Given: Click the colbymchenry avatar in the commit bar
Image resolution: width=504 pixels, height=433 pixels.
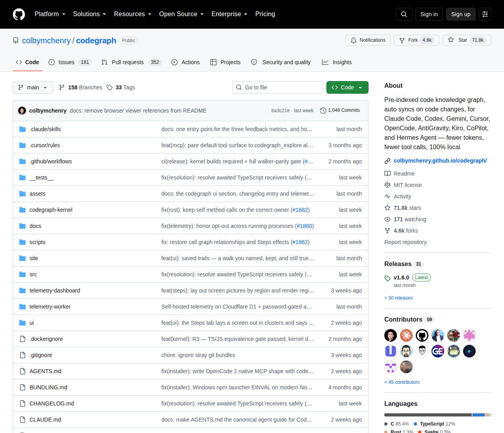Looking at the screenshot, I should (22, 111).
